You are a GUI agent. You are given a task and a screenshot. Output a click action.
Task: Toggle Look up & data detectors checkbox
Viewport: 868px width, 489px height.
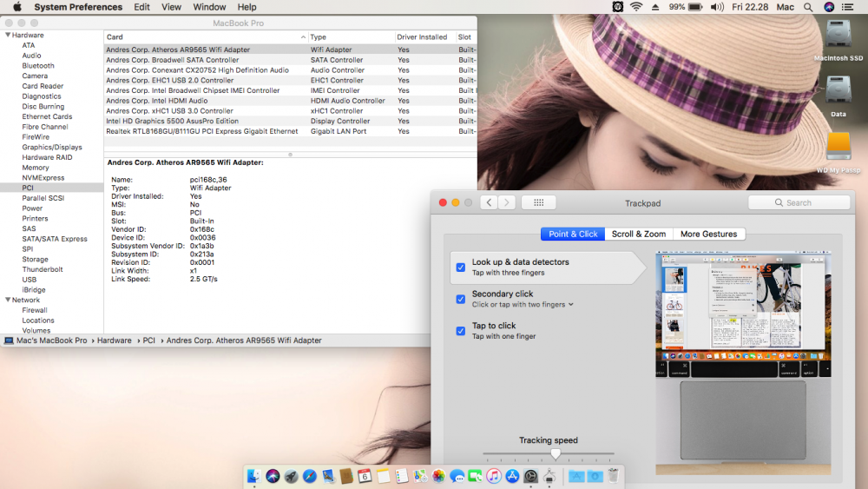461,268
